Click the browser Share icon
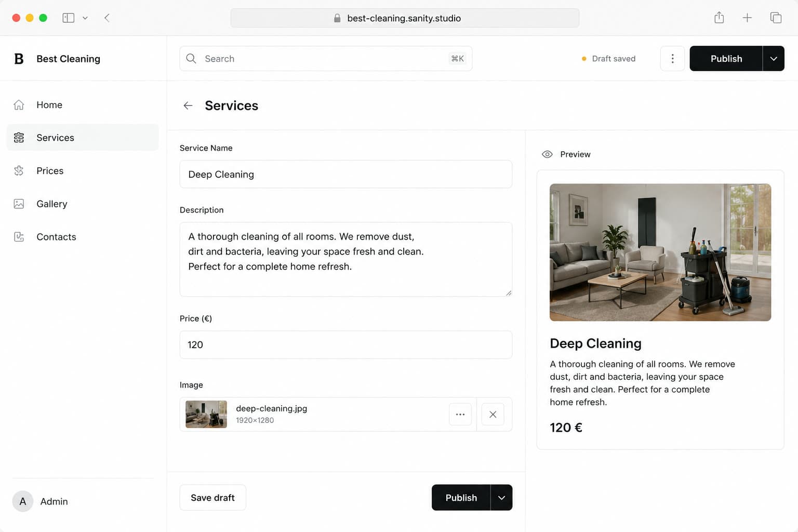 click(x=719, y=18)
